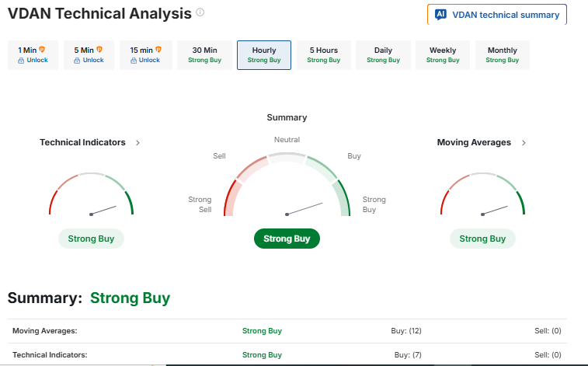Click the Moving Averages gauge dial

(x=482, y=194)
